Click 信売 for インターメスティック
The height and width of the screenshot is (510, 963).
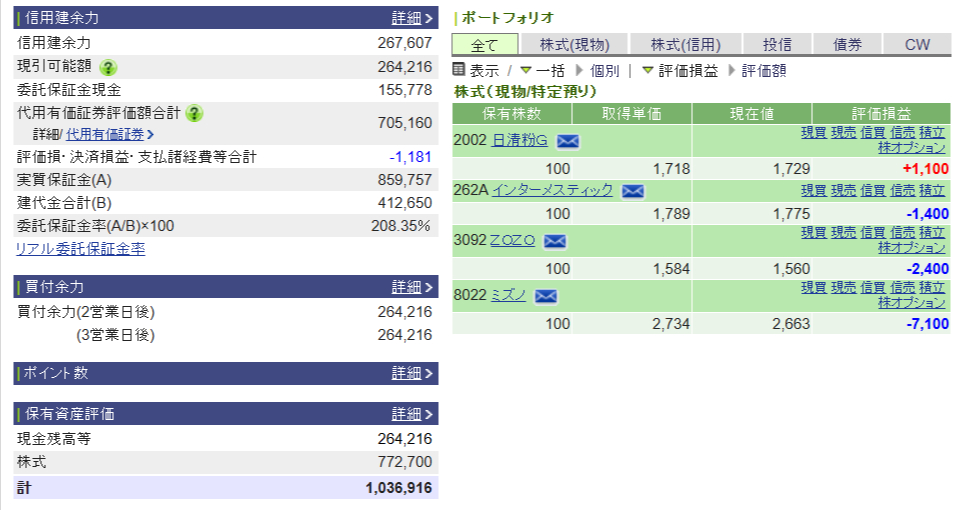click(902, 190)
